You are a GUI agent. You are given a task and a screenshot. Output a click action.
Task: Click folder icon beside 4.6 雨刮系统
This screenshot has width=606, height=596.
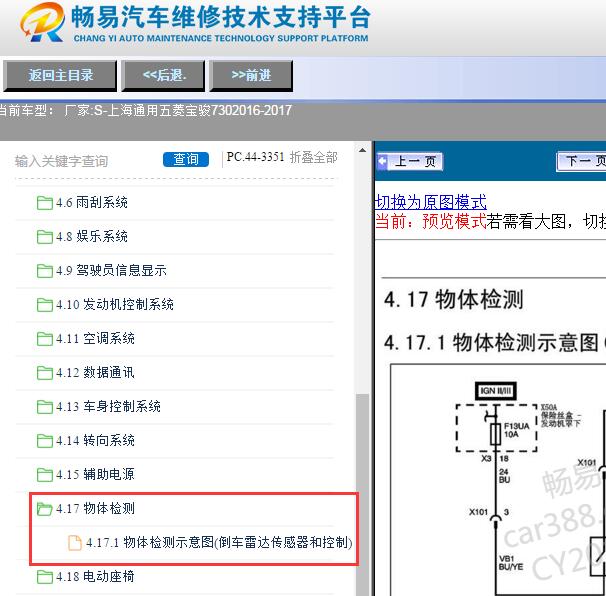[44, 203]
